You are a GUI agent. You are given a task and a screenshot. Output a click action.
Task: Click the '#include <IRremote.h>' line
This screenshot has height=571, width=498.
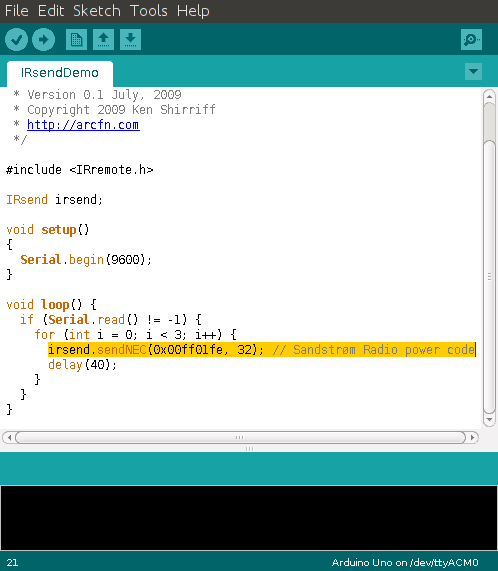[x=80, y=170]
